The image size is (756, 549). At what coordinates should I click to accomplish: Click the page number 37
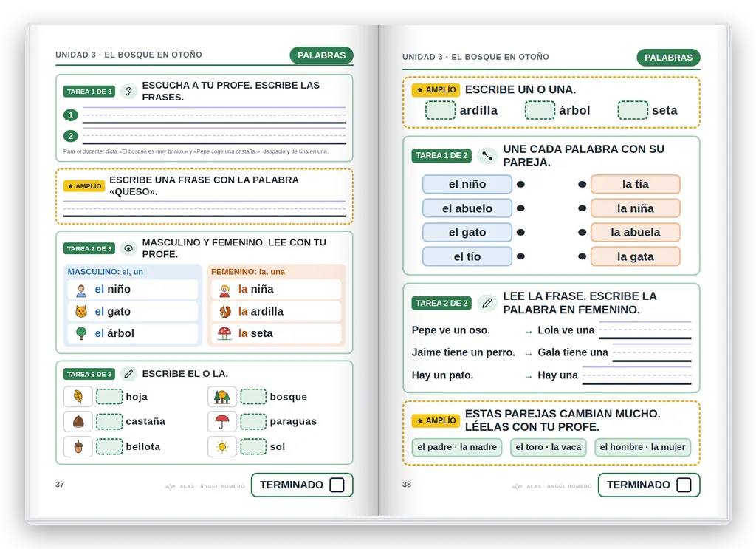coord(60,485)
